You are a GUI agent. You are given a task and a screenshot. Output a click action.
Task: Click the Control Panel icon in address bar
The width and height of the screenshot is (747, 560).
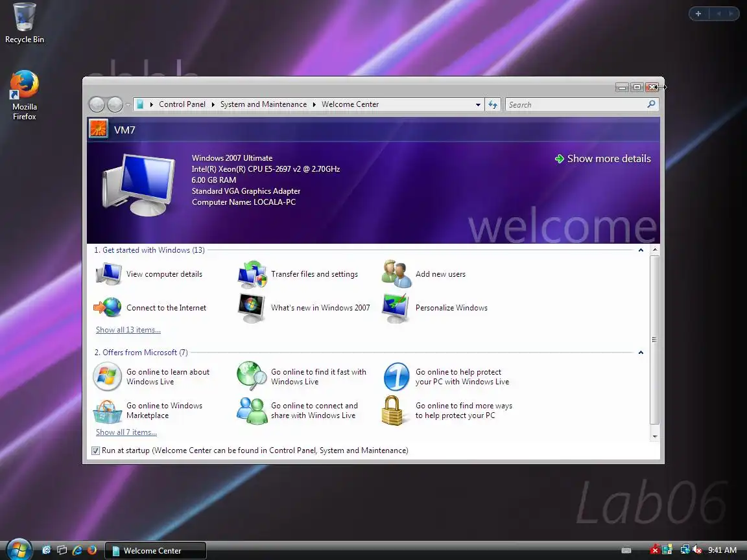140,104
